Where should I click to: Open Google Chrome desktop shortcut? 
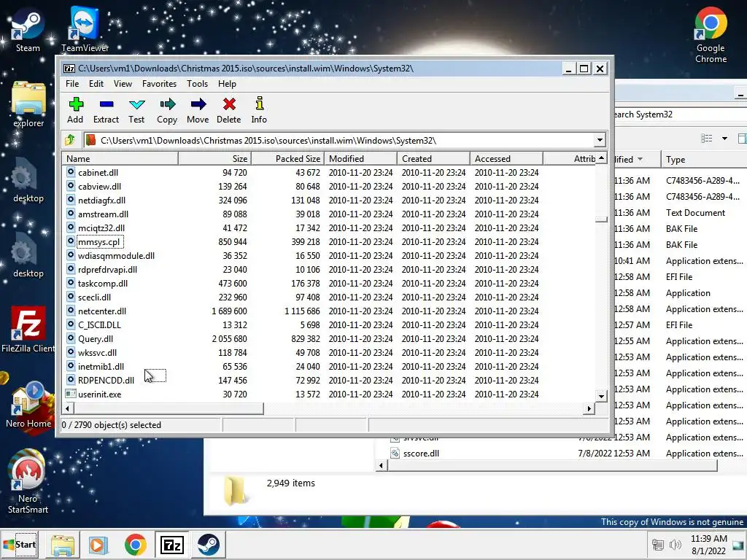711,35
